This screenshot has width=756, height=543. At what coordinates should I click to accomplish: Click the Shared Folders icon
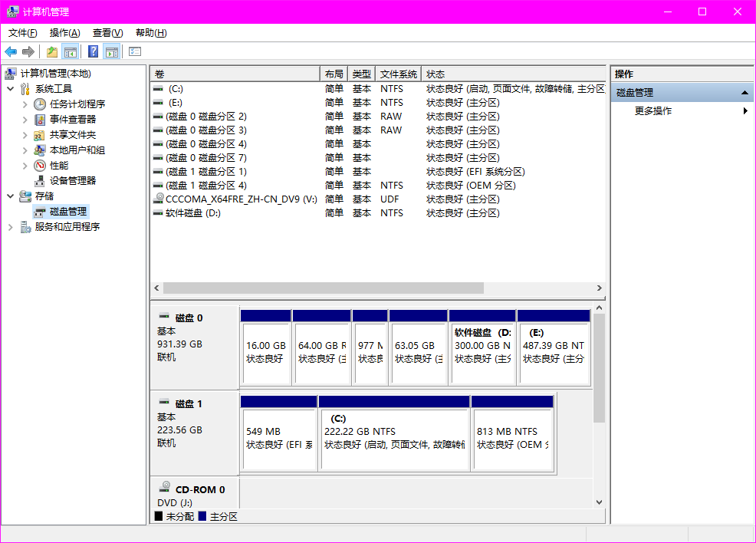[40, 135]
